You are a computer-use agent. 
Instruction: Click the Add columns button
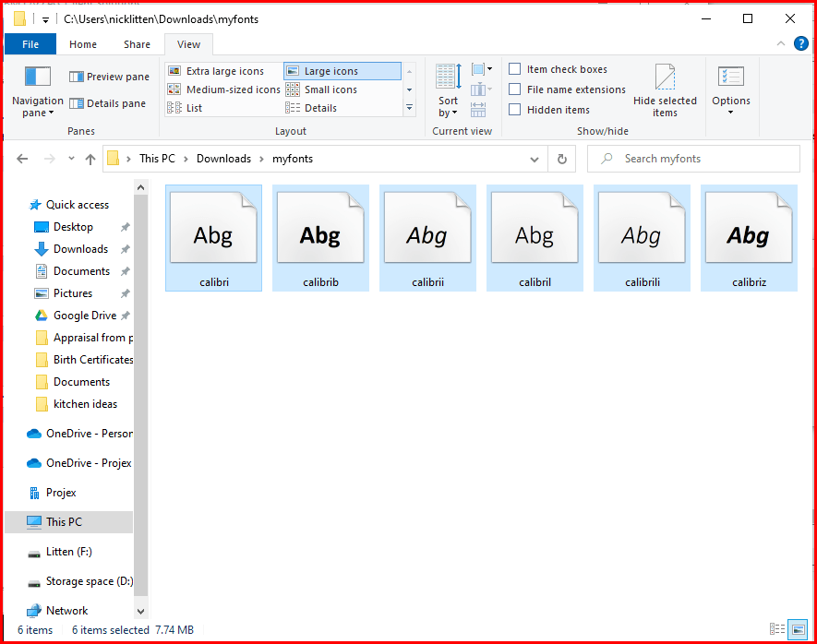(482, 89)
